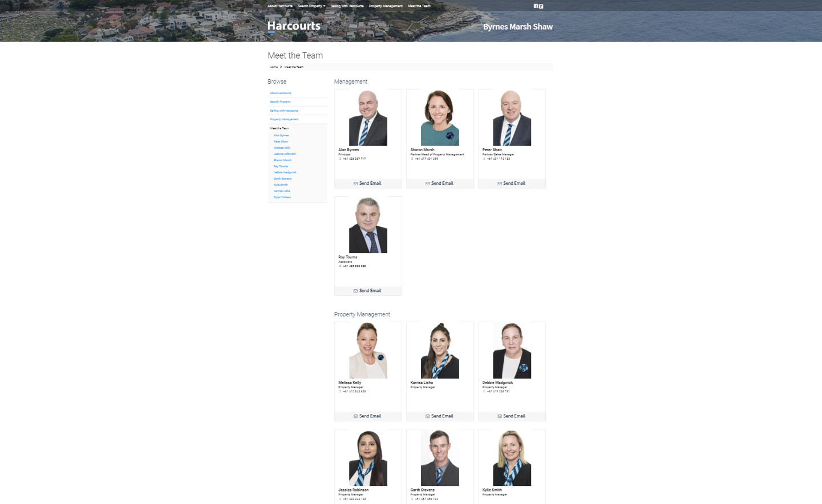Open the second social icon beside Facebook
Image resolution: width=822 pixels, height=504 pixels.
(x=541, y=6)
